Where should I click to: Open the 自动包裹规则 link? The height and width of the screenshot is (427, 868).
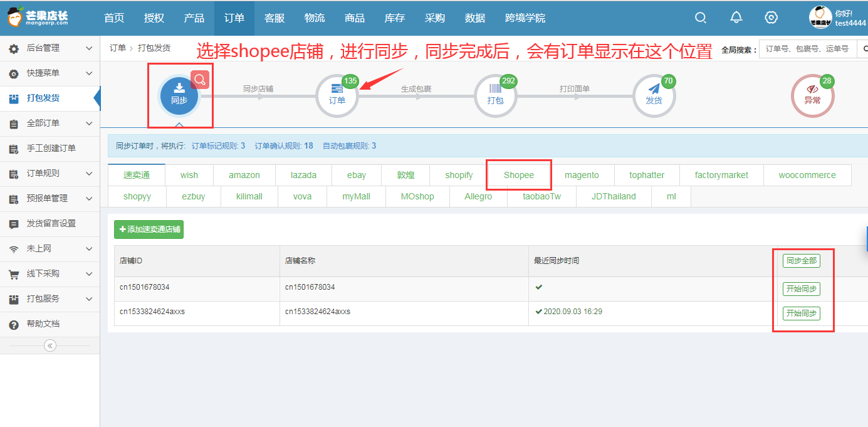(x=350, y=146)
